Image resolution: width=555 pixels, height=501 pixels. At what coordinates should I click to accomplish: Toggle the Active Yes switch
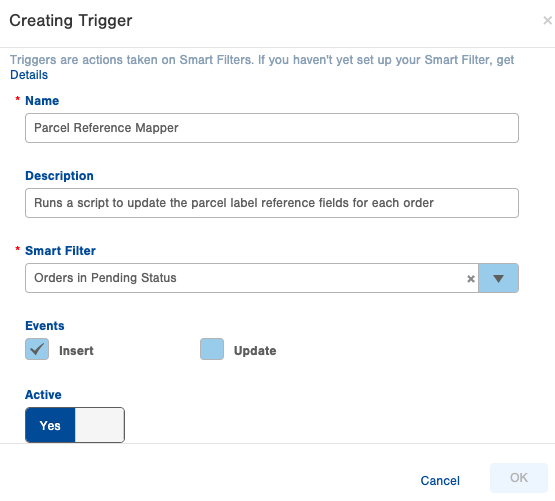point(50,425)
